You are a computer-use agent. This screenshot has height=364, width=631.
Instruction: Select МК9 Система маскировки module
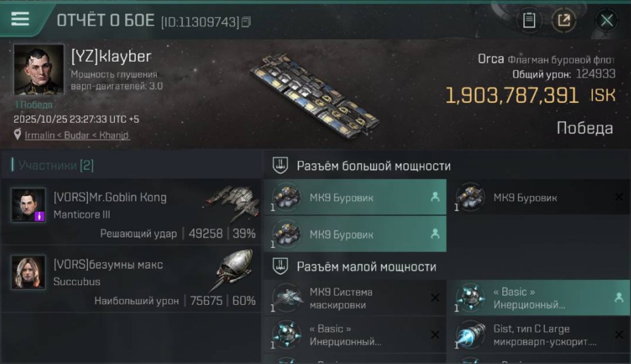tap(355, 298)
